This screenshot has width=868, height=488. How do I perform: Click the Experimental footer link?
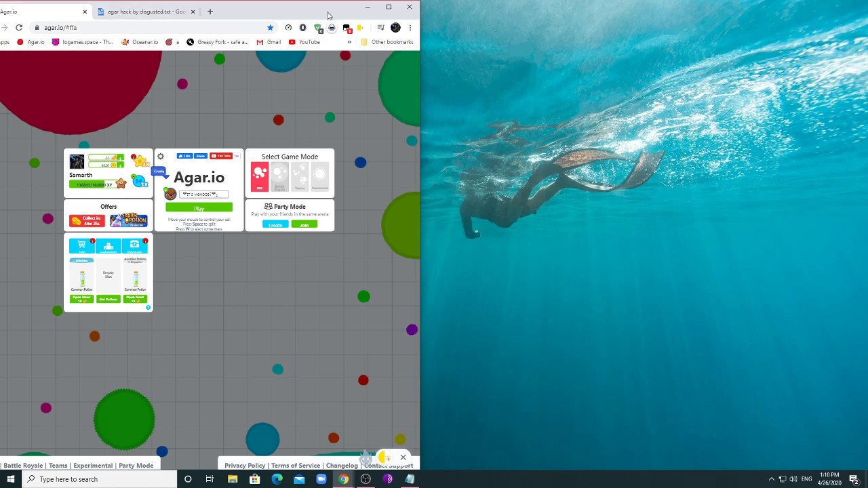(93, 466)
